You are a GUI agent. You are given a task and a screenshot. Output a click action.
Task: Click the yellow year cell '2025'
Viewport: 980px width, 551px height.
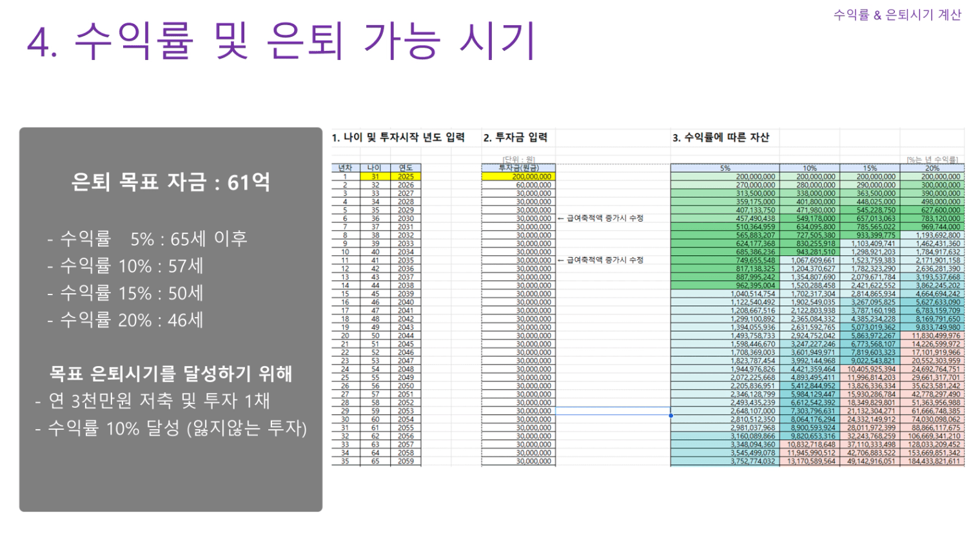click(406, 177)
